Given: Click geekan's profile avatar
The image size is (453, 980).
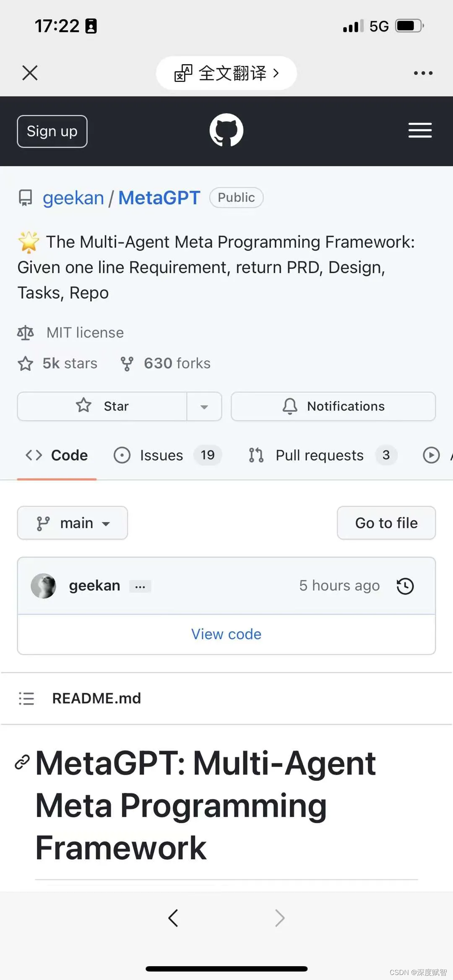Looking at the screenshot, I should (43, 585).
